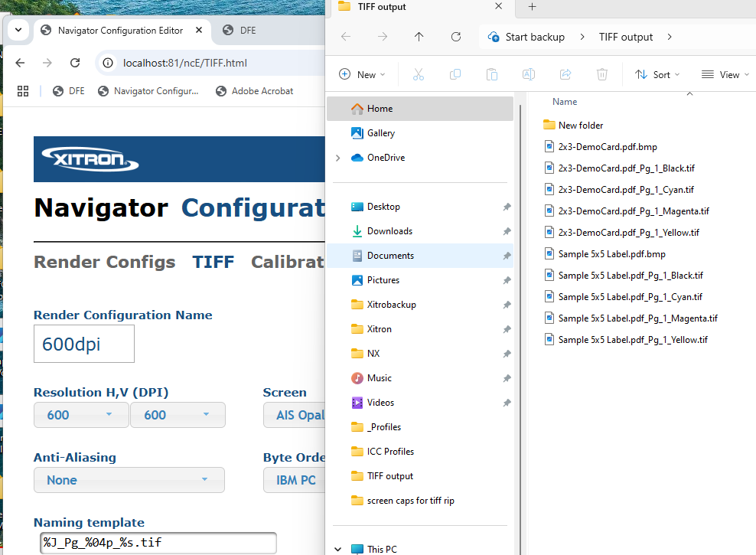The width and height of the screenshot is (756, 555).
Task: Select the TIFF tab on the page
Action: [x=213, y=262]
